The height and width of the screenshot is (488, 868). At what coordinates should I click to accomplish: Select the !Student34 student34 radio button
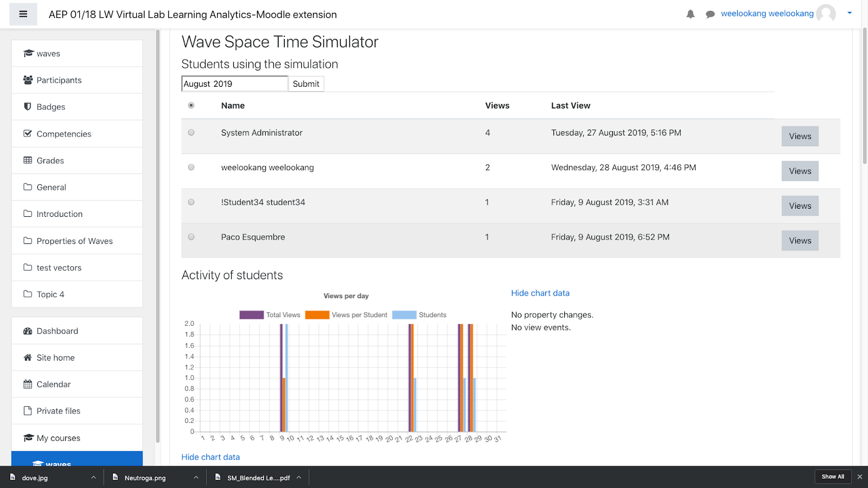pos(191,202)
